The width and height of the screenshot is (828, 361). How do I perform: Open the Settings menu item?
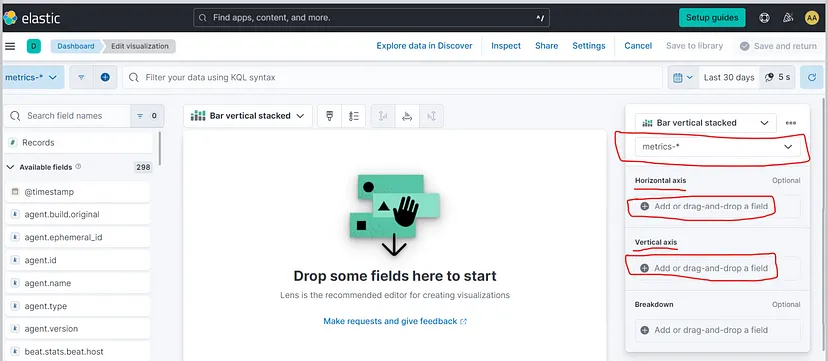tap(589, 46)
